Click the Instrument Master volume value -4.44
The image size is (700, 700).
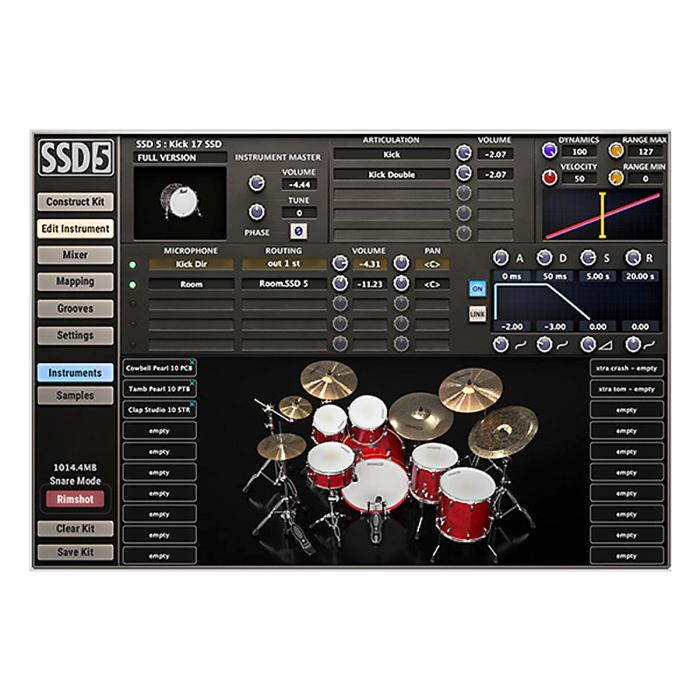click(x=299, y=184)
